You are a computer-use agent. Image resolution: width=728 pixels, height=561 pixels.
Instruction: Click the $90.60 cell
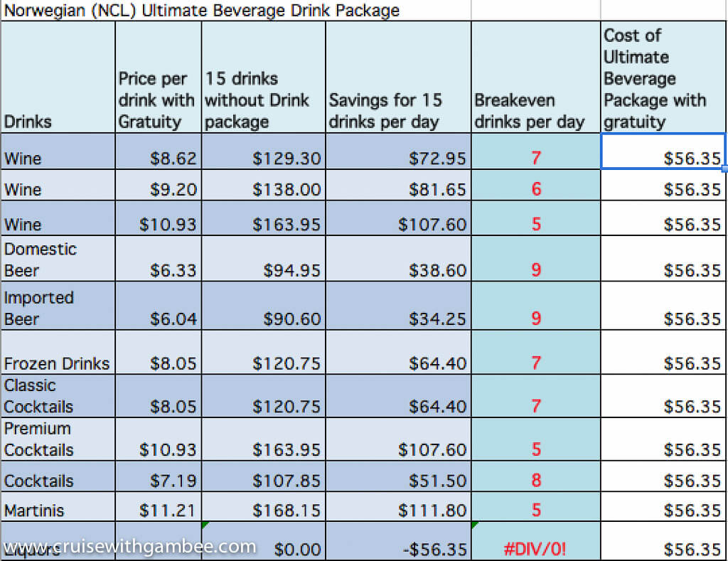pyautogui.click(x=264, y=306)
